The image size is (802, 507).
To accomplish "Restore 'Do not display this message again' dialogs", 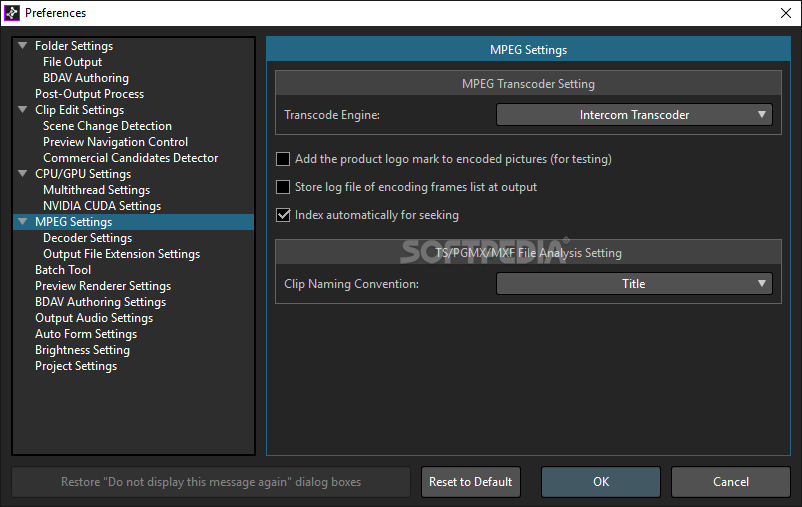I will 211,482.
